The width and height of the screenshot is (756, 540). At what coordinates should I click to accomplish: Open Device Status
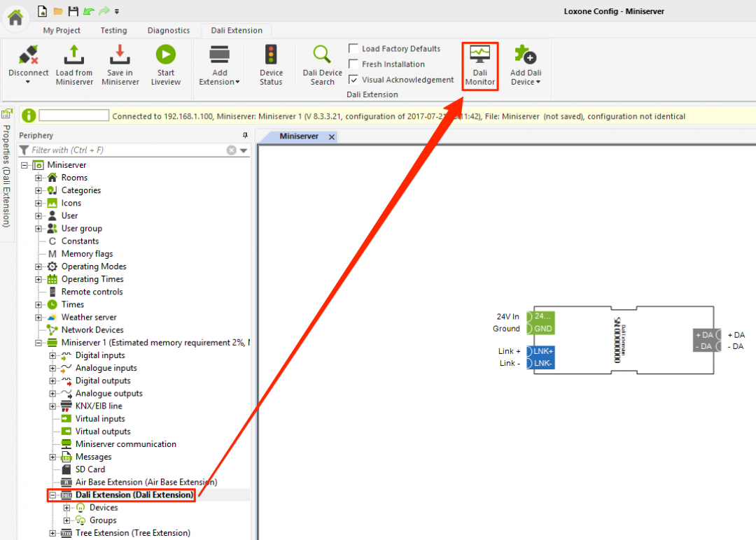[271, 64]
